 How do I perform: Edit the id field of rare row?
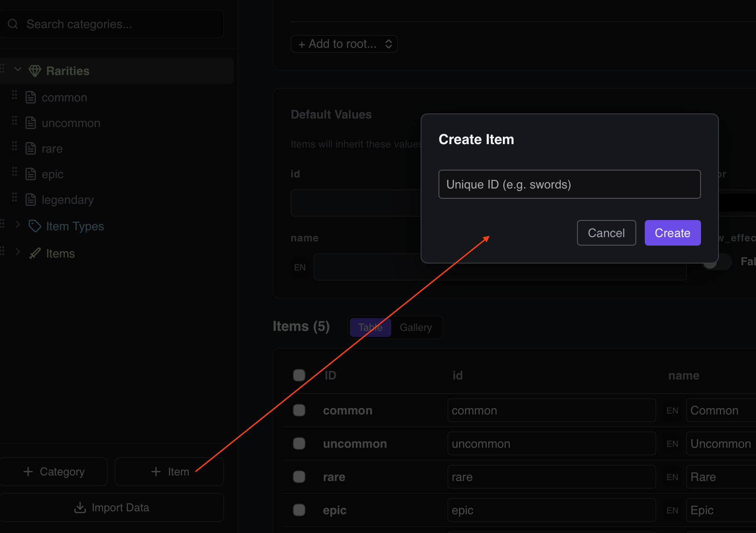tap(551, 477)
